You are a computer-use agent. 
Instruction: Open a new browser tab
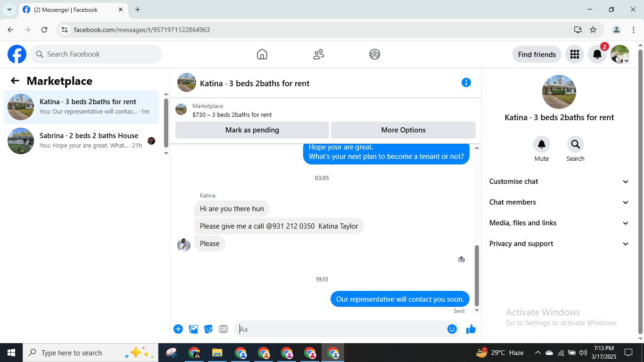(x=138, y=9)
